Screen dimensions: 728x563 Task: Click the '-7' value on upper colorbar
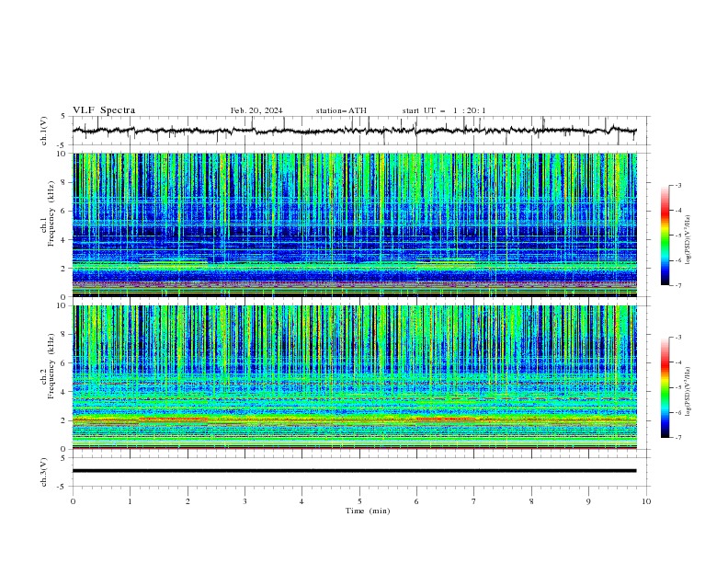(x=677, y=285)
